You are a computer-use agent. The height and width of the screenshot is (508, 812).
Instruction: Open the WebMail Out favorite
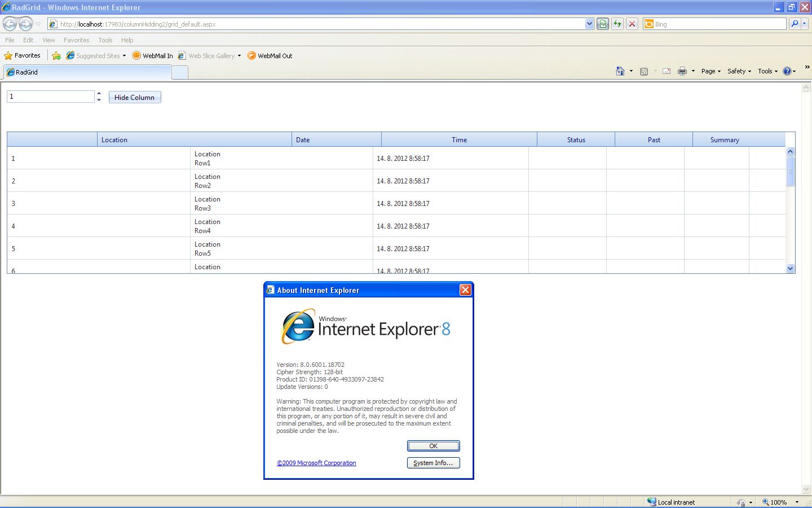[x=270, y=55]
